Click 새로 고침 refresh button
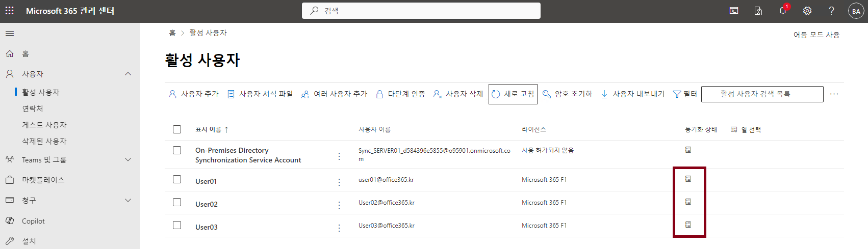Viewport: 868px width, 249px height. [x=513, y=94]
